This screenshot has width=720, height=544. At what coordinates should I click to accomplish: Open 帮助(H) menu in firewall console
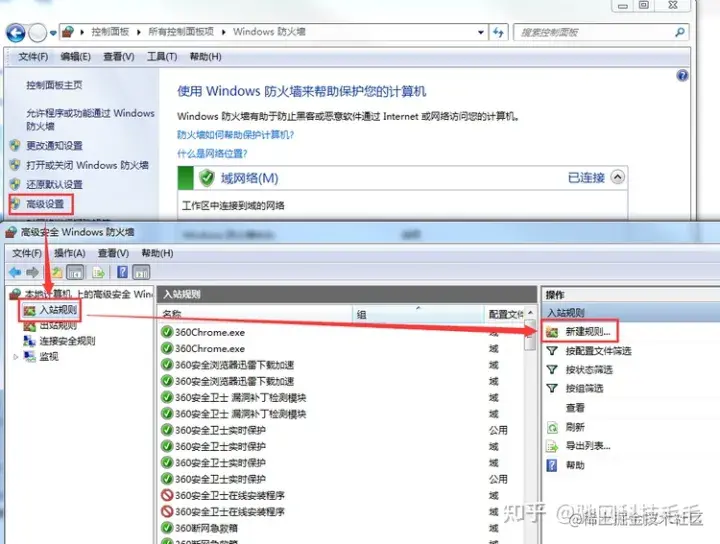point(157,253)
